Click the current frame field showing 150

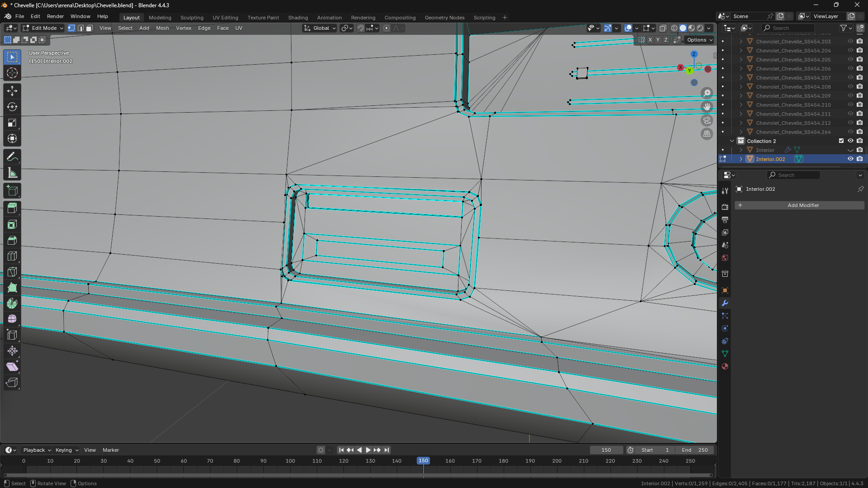(606, 450)
